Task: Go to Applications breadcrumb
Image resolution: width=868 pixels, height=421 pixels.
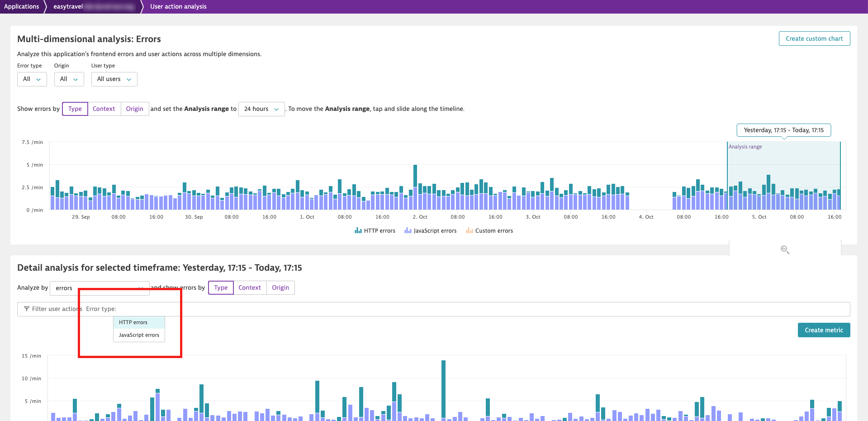Action: tap(22, 6)
